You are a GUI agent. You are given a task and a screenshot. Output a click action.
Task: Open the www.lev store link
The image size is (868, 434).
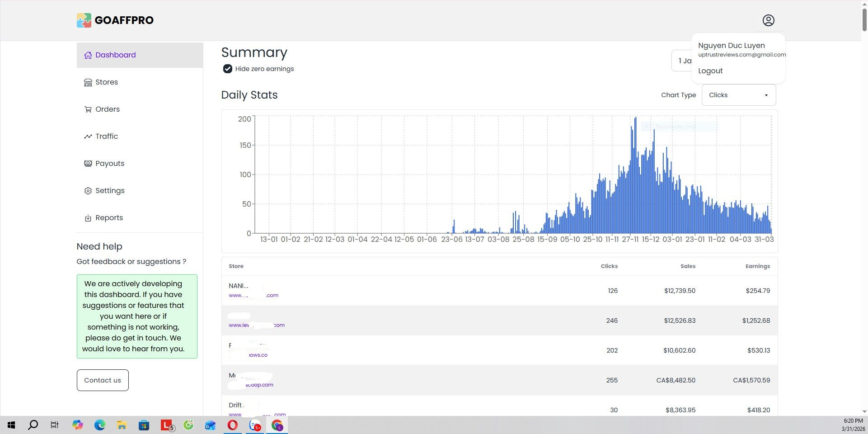tap(257, 325)
